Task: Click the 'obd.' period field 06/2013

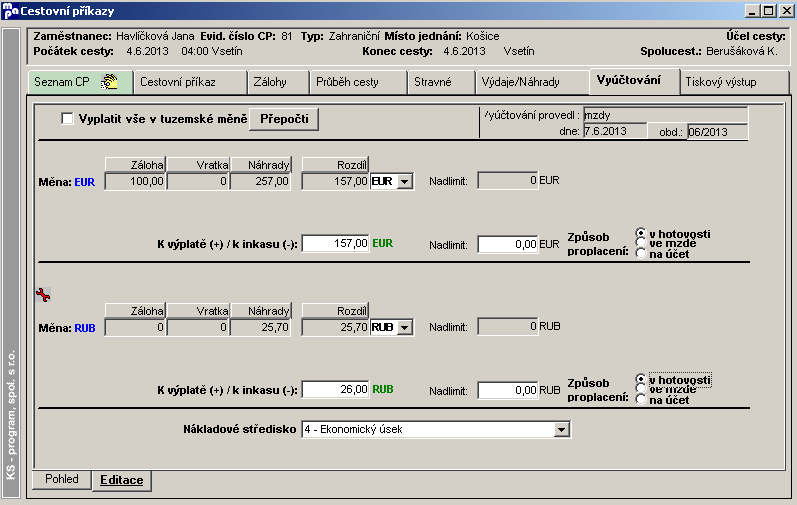Action: click(717, 132)
